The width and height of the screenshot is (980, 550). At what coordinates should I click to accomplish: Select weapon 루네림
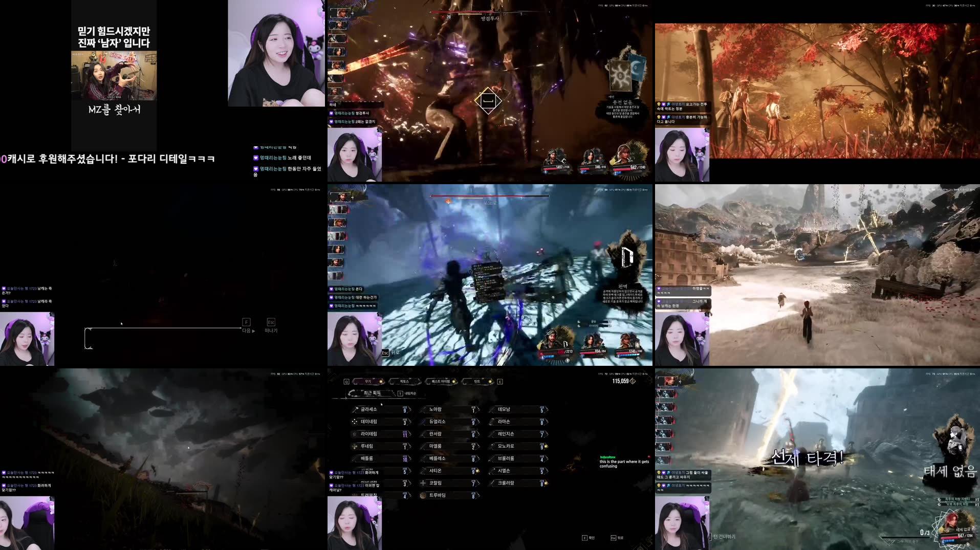[381, 446]
